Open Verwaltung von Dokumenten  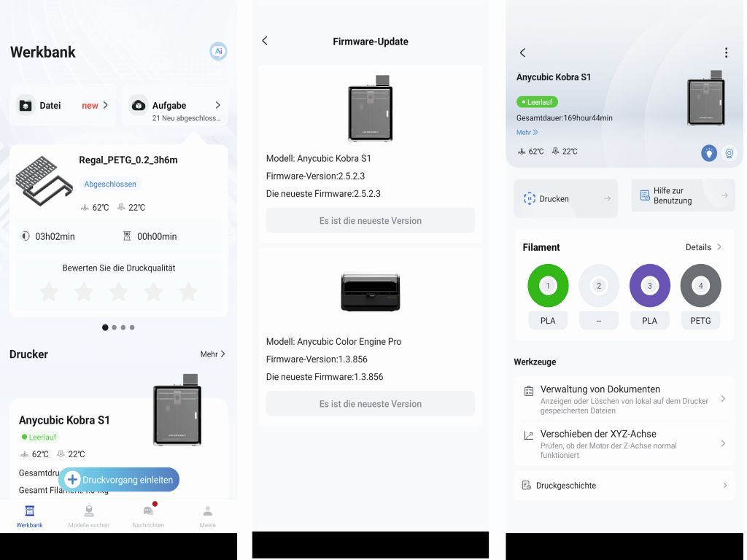[624, 399]
